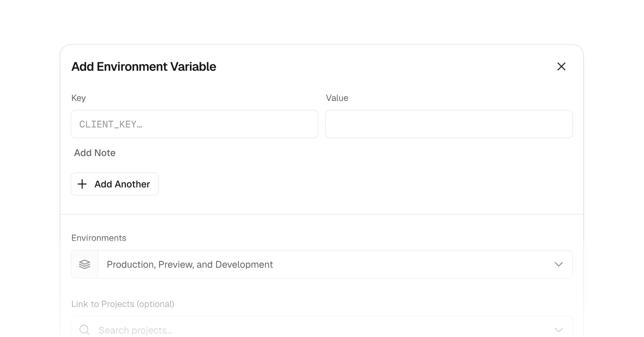This screenshot has height=337, width=644.
Task: Click empty space right of Add Another
Action: tap(349, 184)
